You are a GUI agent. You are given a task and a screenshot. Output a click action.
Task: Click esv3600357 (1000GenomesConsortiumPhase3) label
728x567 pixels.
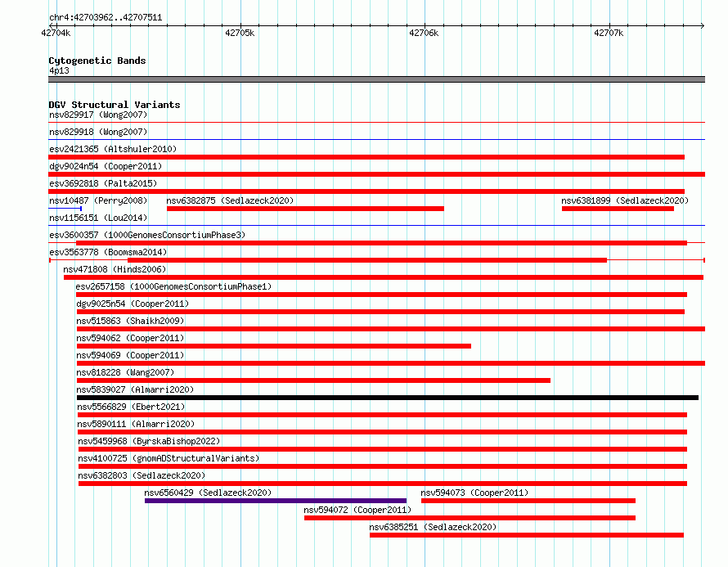pos(147,235)
